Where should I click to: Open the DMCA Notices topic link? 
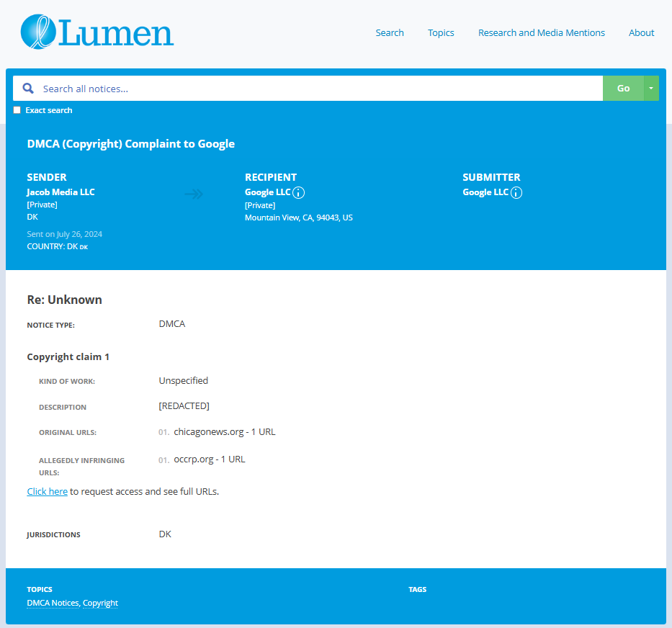tap(53, 603)
